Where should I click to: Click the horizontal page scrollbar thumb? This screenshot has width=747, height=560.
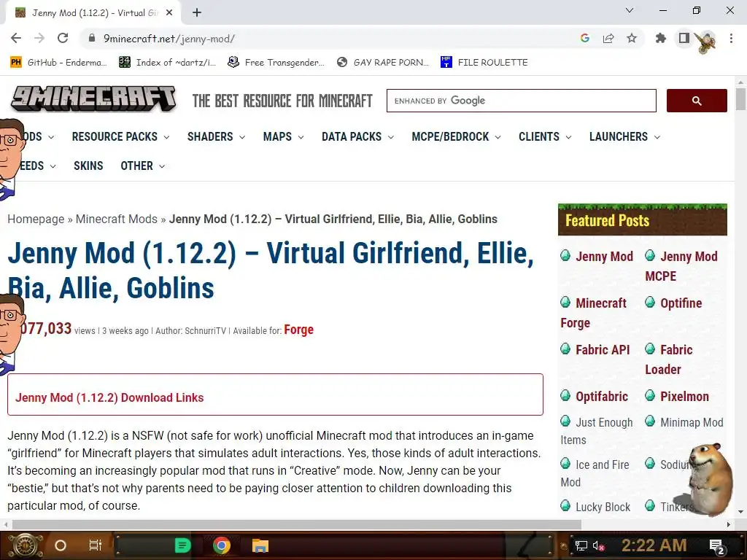(x=297, y=524)
